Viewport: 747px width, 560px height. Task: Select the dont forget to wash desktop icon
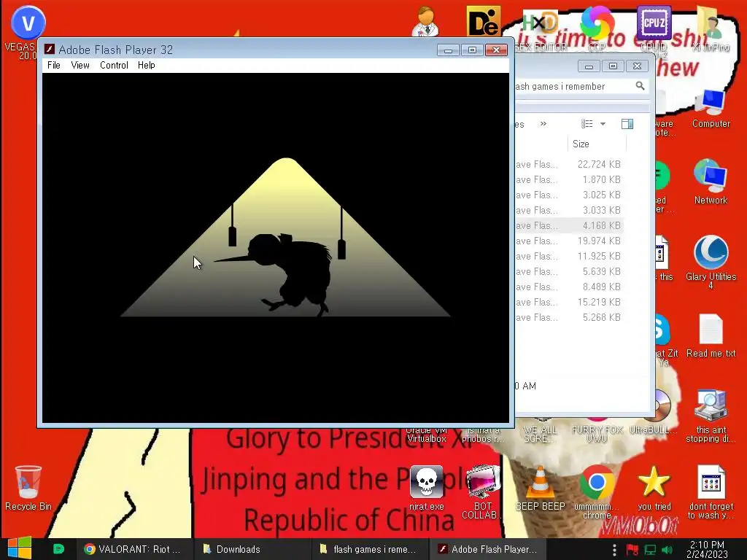711,491
